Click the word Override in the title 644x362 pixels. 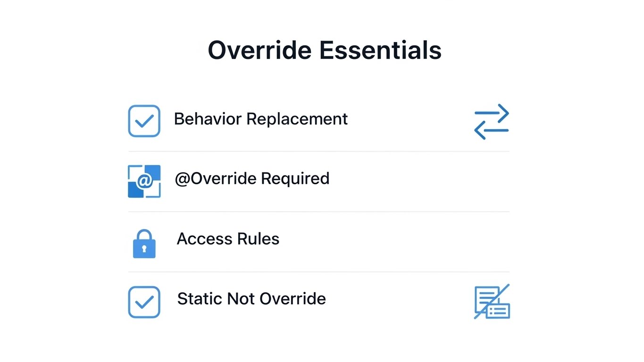[259, 50]
